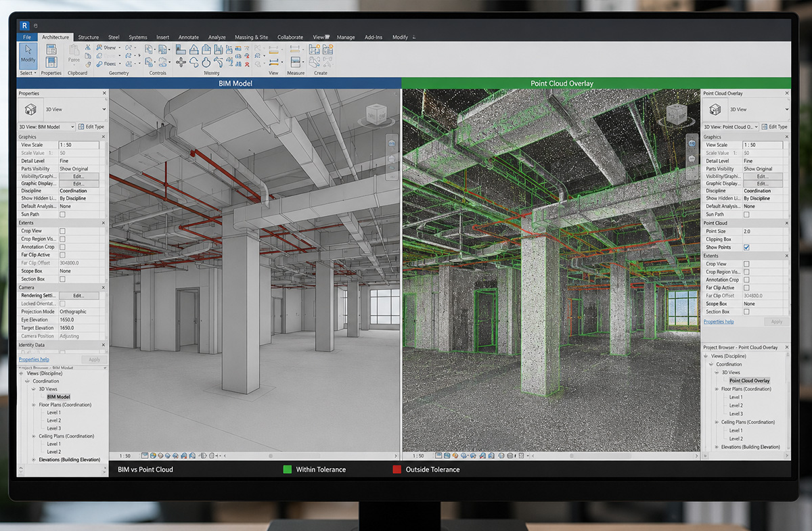This screenshot has width=812, height=531.
Task: Click the Cut scissors icon in Clipboard
Action: (x=88, y=47)
